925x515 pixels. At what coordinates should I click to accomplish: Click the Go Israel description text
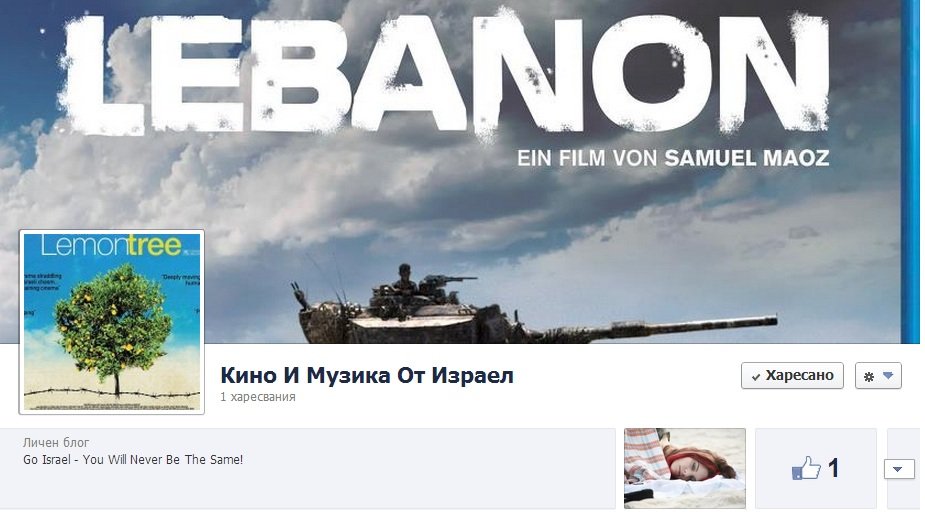coord(133,460)
